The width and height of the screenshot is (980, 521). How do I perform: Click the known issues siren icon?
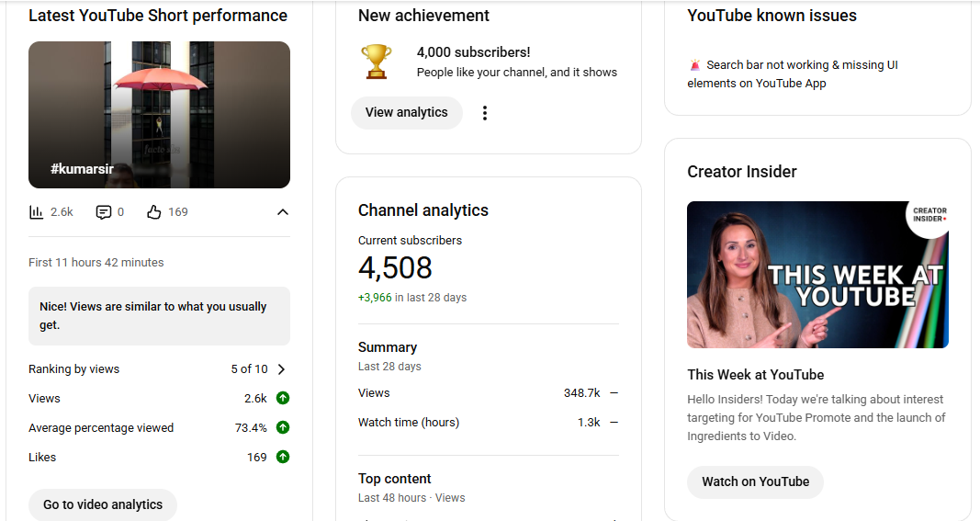tap(694, 65)
